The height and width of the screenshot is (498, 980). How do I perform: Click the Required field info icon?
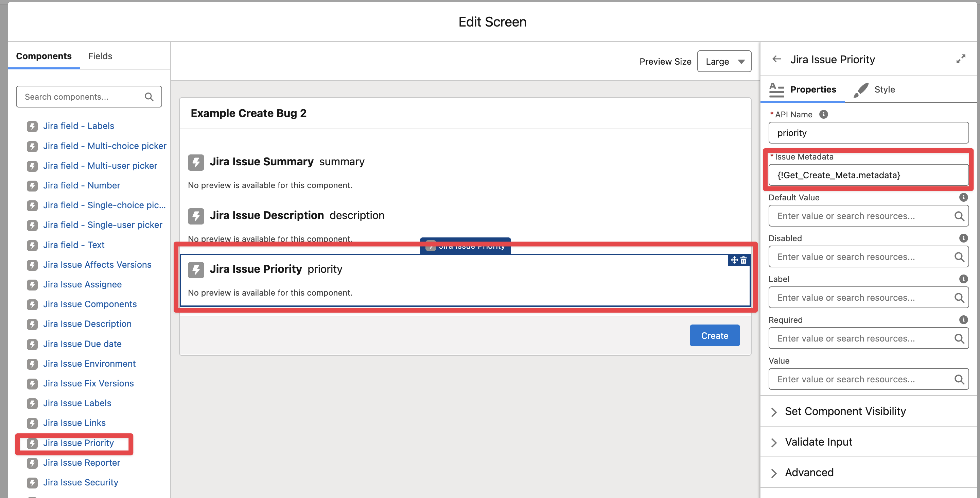tap(963, 320)
